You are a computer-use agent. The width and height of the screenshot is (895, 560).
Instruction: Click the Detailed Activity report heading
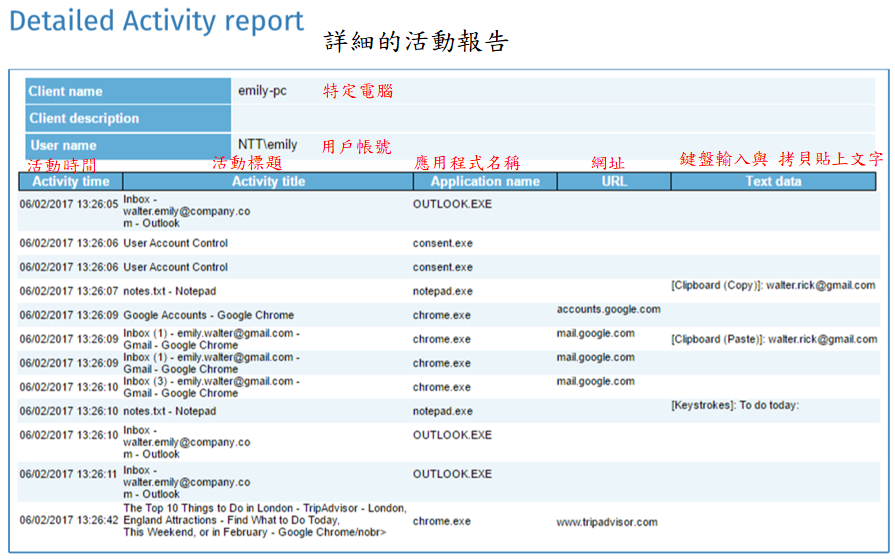[x=156, y=22]
